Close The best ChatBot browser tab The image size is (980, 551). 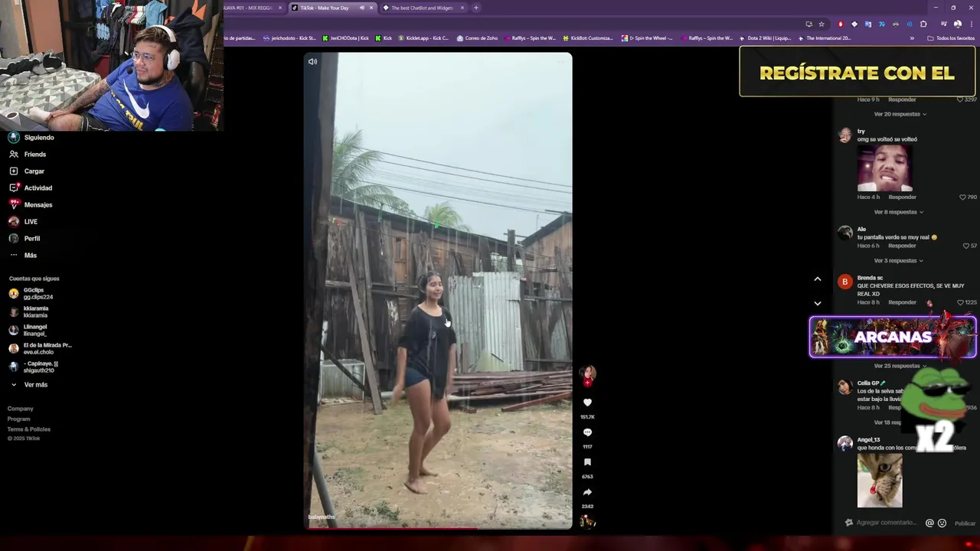tap(462, 8)
